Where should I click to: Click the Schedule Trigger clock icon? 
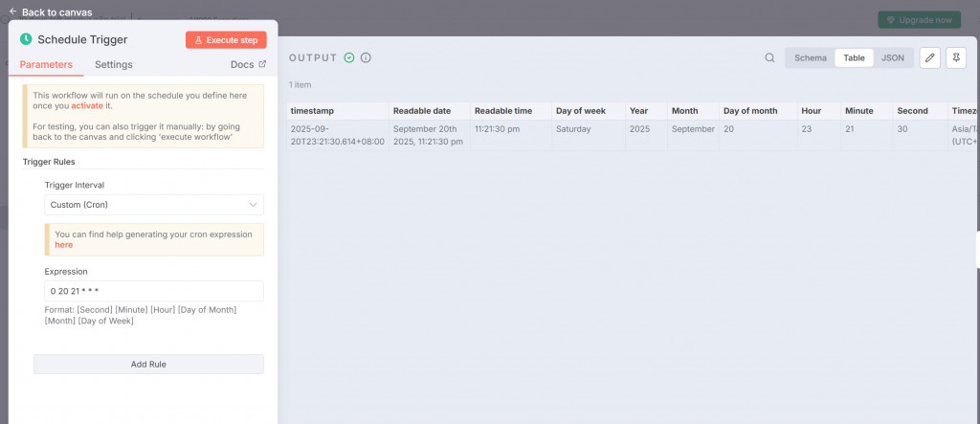click(x=26, y=39)
